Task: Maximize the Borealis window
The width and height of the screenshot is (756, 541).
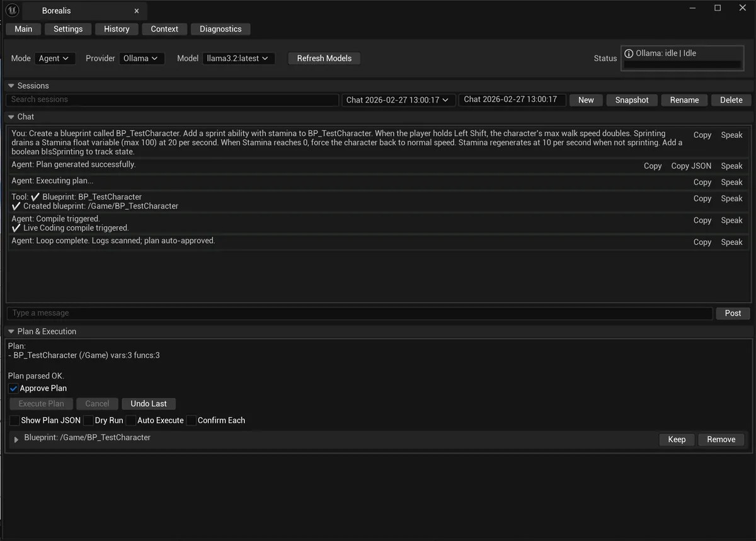Action: pyautogui.click(x=718, y=8)
